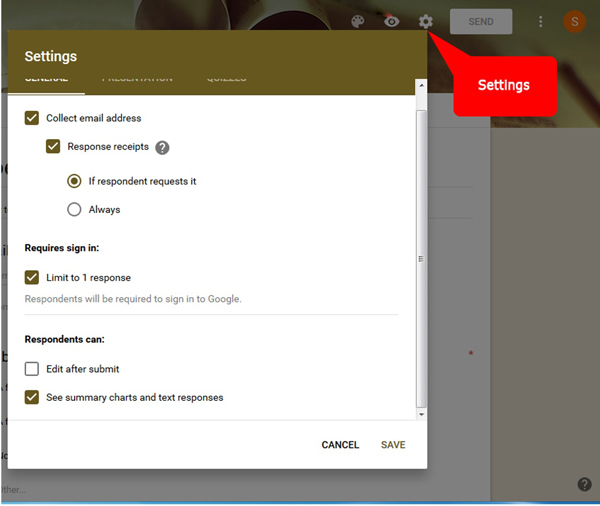Uncheck See summary charts and text responses
600x506 pixels.
(x=32, y=397)
